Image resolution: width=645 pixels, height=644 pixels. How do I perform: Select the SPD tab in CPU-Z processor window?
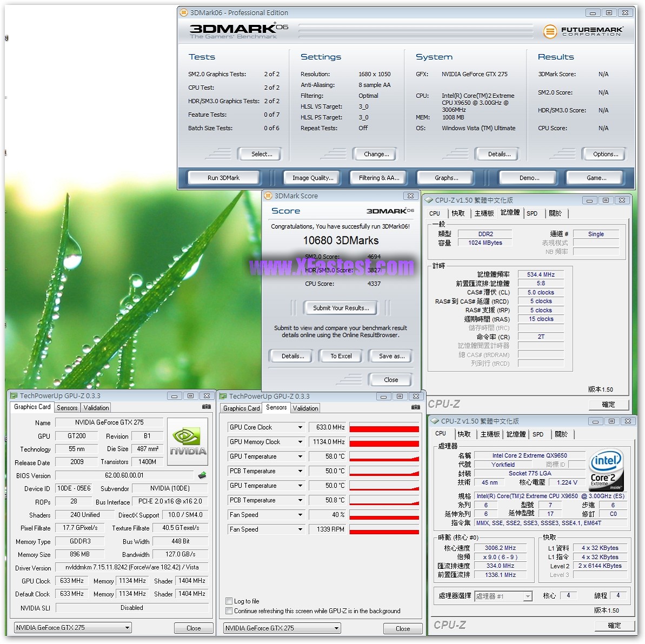(537, 434)
